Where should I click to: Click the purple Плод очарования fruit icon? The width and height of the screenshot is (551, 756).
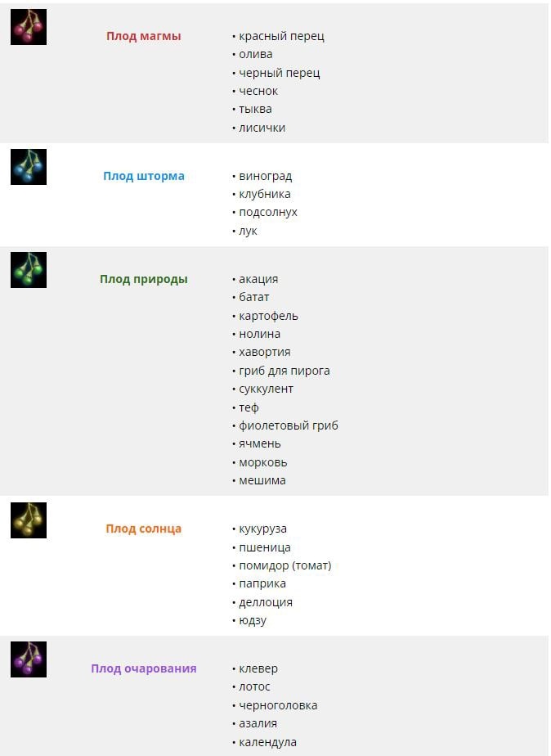click(29, 659)
